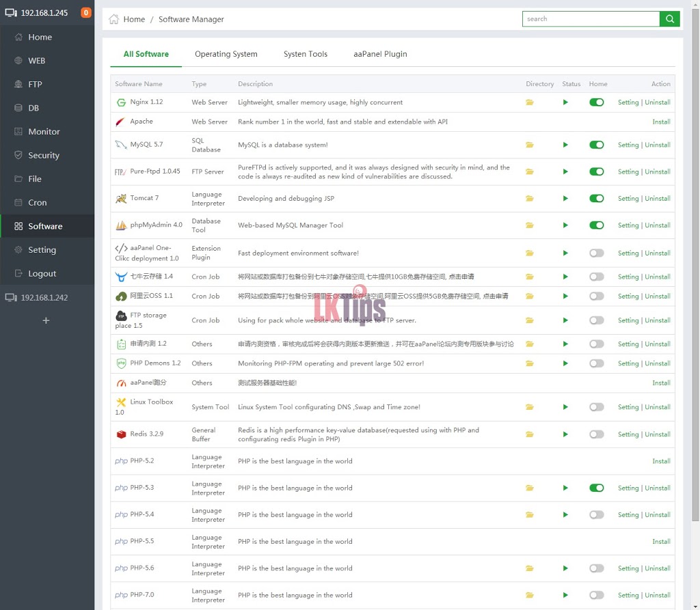Click the Nginx status play icon

point(565,102)
